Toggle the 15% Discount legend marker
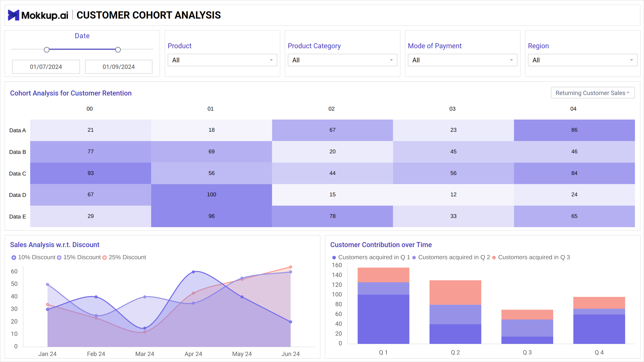This screenshot has height=362, width=644. click(59, 257)
